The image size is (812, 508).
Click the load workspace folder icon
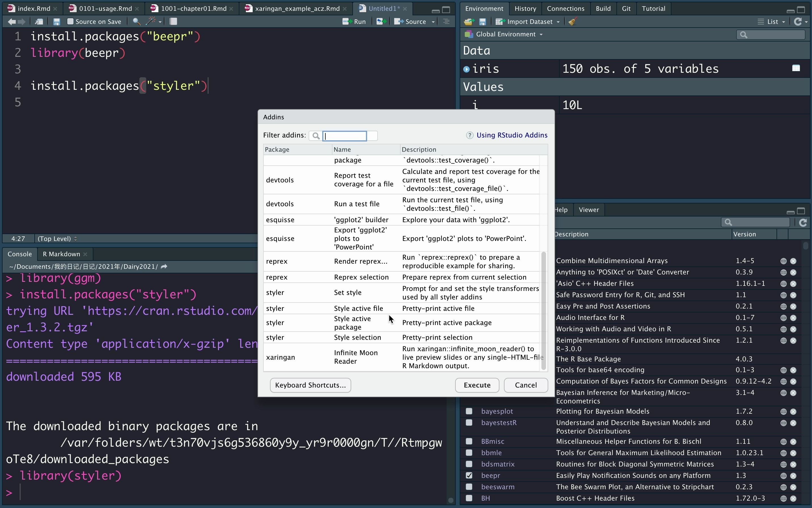469,22
